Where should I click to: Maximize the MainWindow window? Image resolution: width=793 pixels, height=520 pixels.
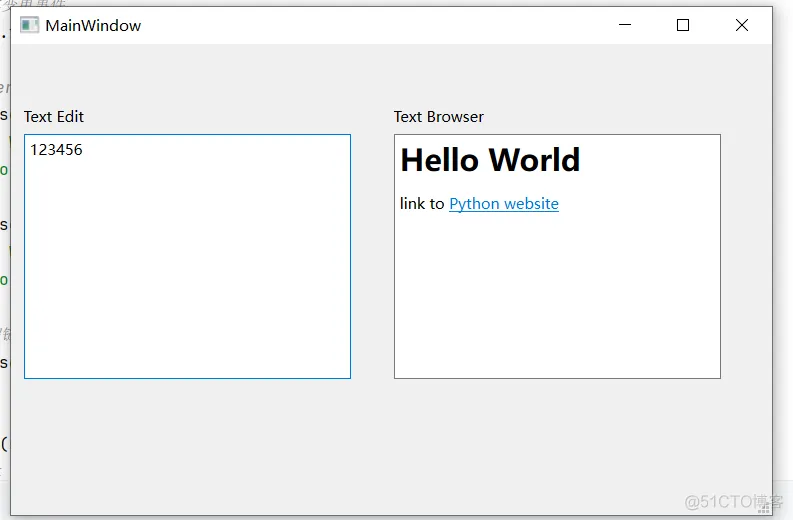(x=683, y=25)
